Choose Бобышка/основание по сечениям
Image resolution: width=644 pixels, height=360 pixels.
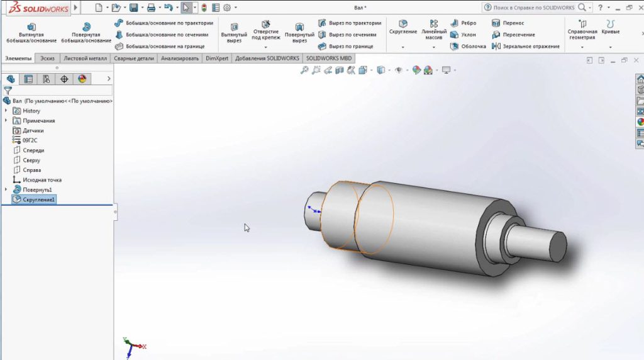coord(162,35)
